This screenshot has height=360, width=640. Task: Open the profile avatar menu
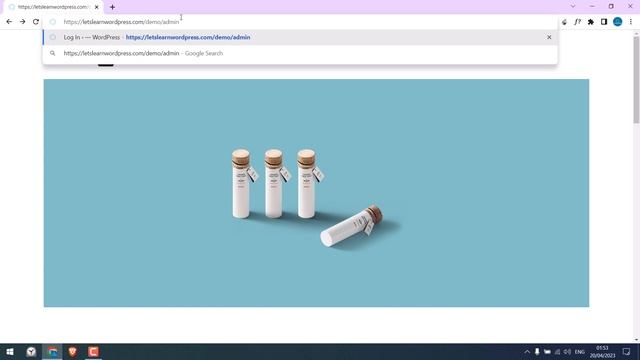pyautogui.click(x=618, y=22)
